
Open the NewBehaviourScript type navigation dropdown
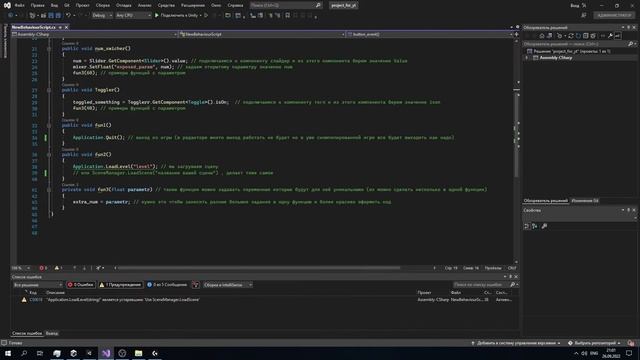pyautogui.click(x=262, y=34)
